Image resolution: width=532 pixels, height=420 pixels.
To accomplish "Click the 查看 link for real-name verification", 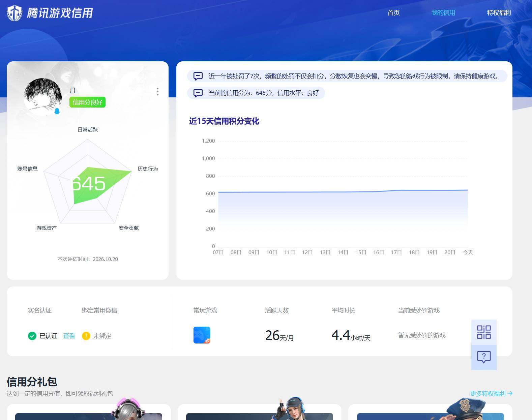I will (69, 336).
